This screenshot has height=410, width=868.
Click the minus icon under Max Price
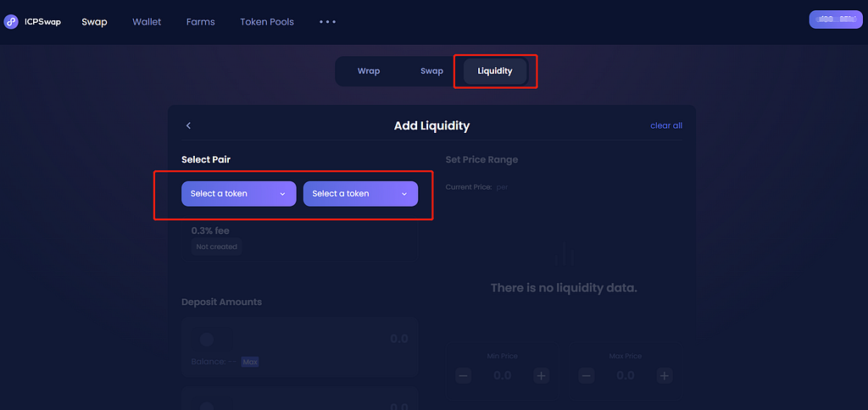[x=587, y=376]
